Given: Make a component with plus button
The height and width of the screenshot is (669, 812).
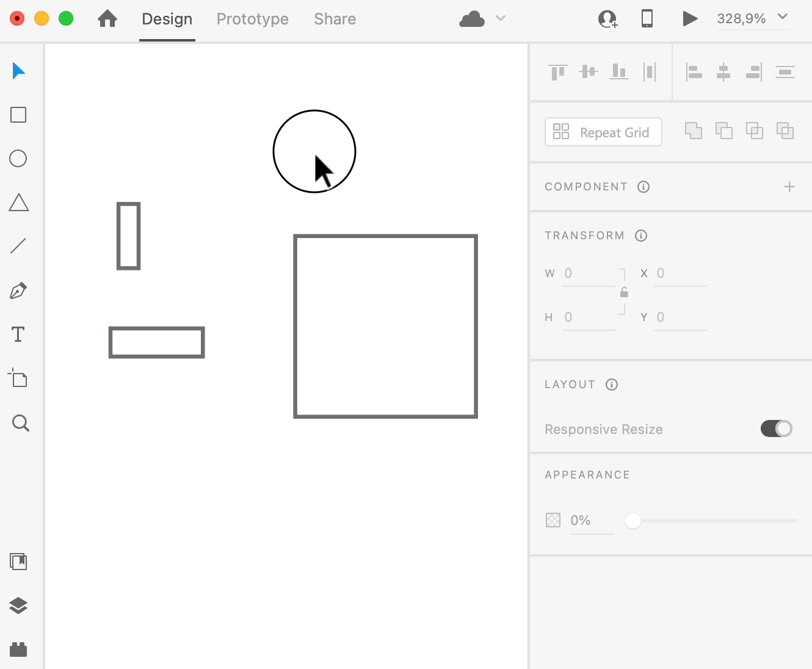Looking at the screenshot, I should pyautogui.click(x=789, y=187).
